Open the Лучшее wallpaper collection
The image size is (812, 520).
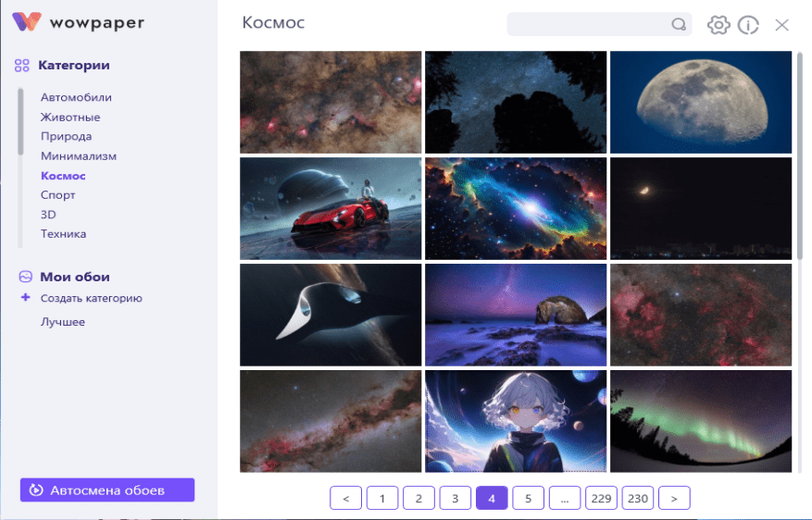pos(63,322)
